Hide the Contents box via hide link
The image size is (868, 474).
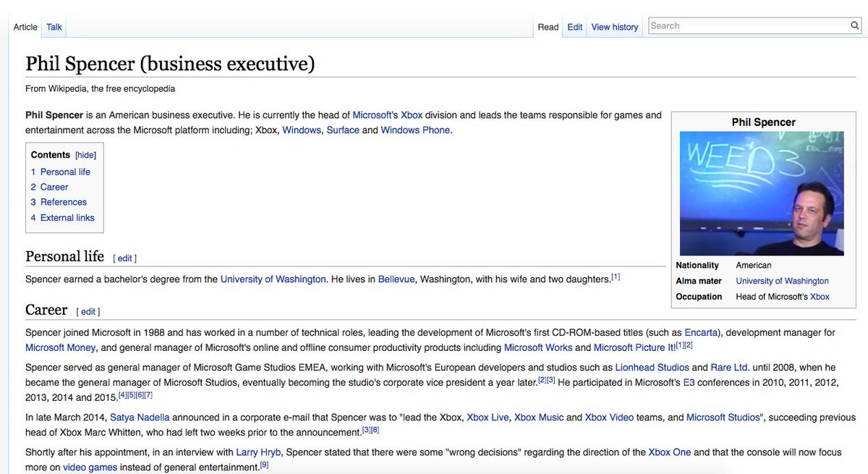[85, 155]
